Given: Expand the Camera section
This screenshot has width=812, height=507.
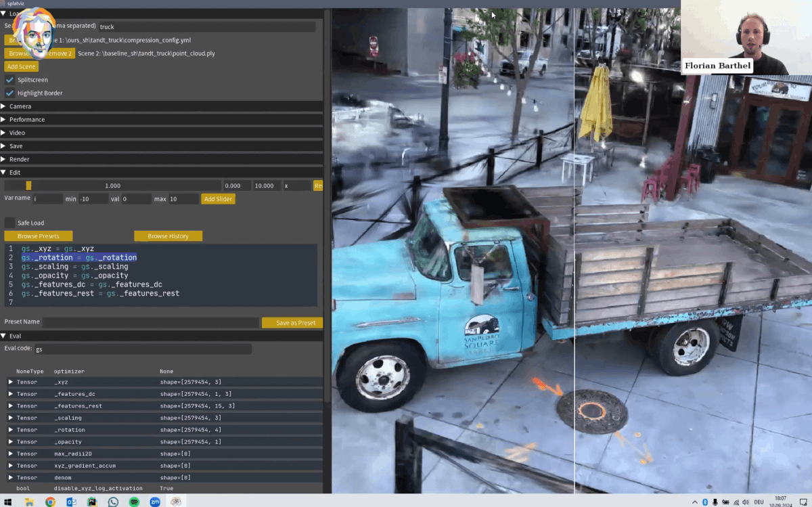Looking at the screenshot, I should pos(161,106).
